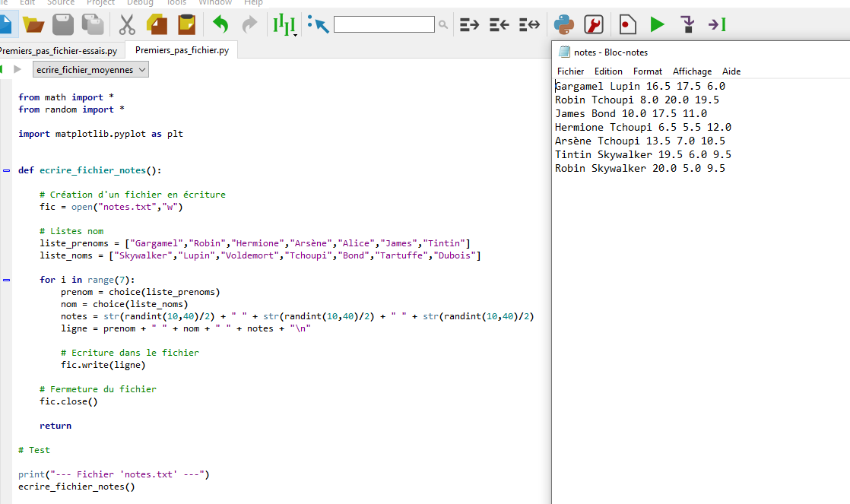Click the red wrench tools icon
This screenshot has width=850, height=504.
(x=594, y=25)
